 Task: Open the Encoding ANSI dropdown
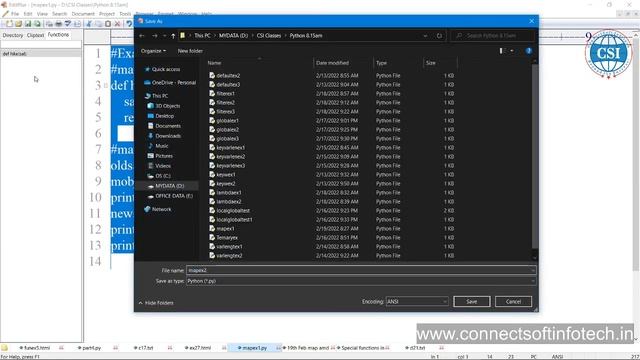pos(417,302)
